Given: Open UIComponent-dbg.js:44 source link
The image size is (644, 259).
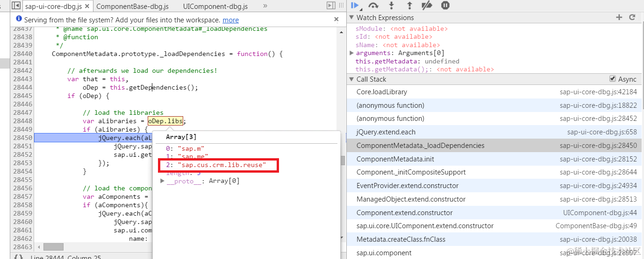Looking at the screenshot, I should coord(600,213).
